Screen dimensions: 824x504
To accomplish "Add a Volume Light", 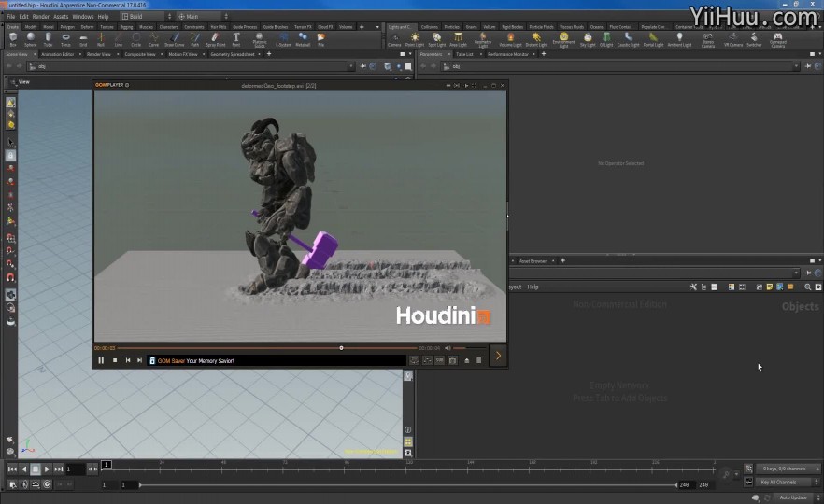I will point(510,40).
